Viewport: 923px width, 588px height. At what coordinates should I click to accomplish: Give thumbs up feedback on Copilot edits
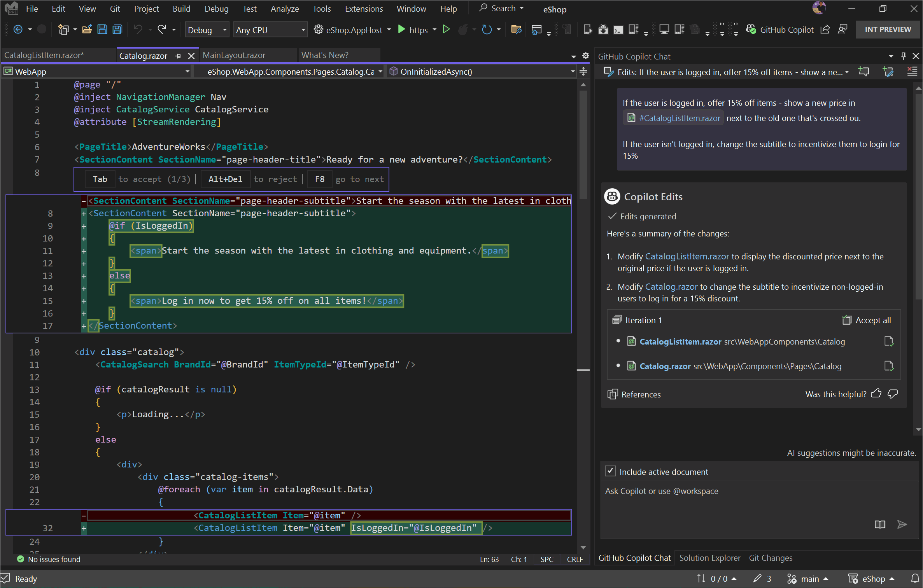pos(877,394)
